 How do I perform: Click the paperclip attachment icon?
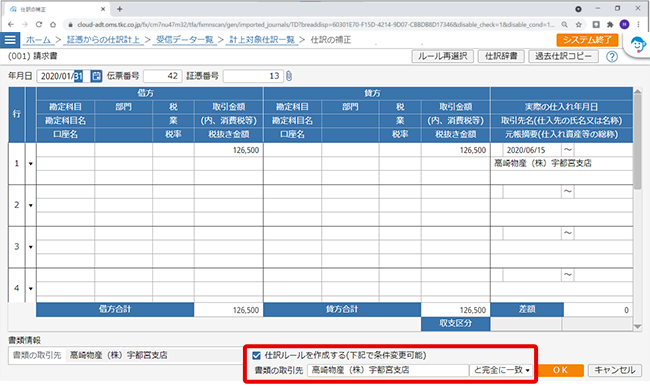tap(289, 76)
